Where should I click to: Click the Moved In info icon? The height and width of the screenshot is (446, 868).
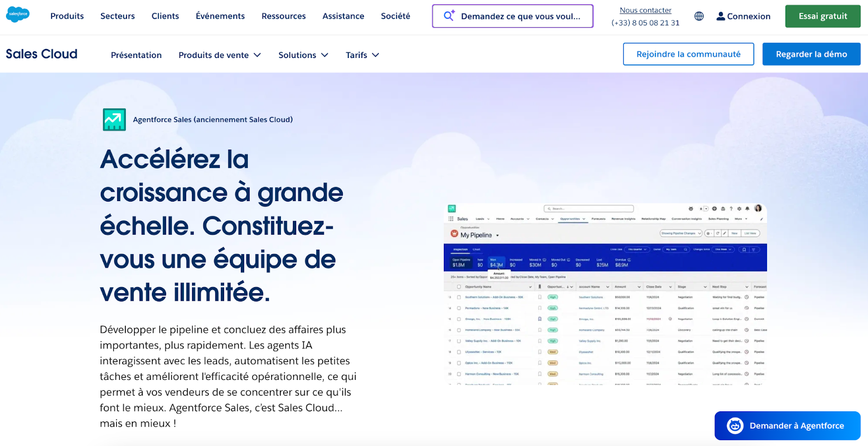544,260
